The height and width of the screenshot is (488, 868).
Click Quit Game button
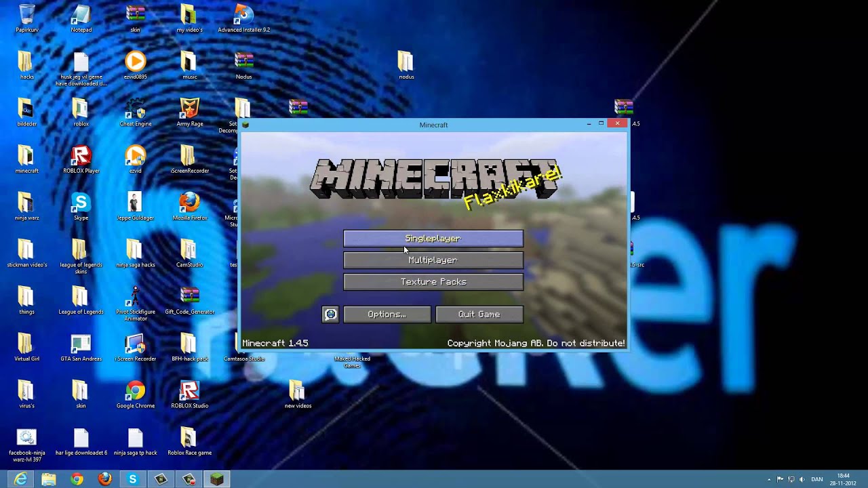[479, 314]
